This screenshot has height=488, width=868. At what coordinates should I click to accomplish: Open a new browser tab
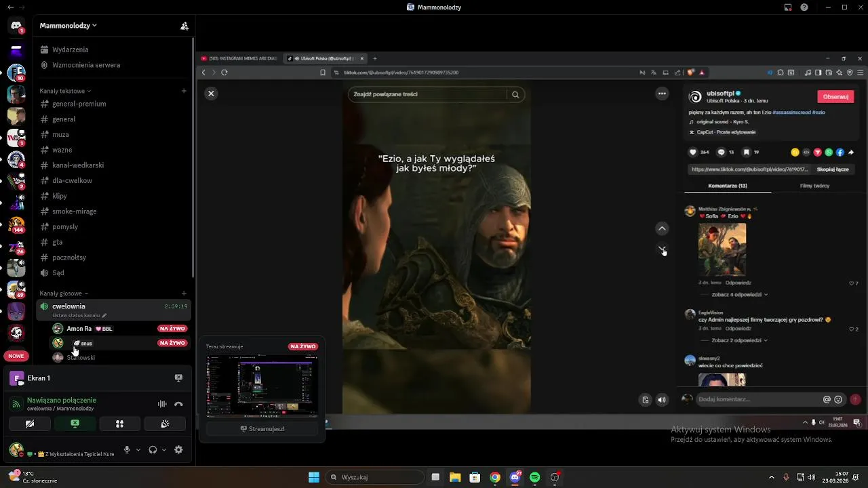(x=374, y=58)
